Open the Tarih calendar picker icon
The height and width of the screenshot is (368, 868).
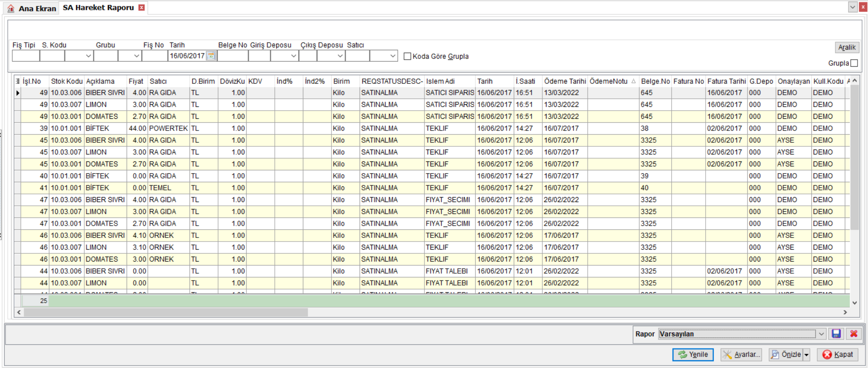211,56
